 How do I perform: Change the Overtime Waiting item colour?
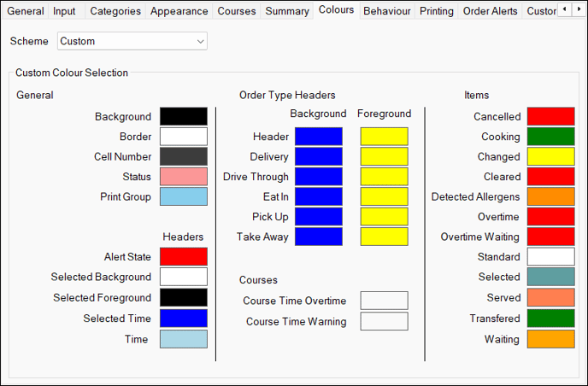click(551, 237)
